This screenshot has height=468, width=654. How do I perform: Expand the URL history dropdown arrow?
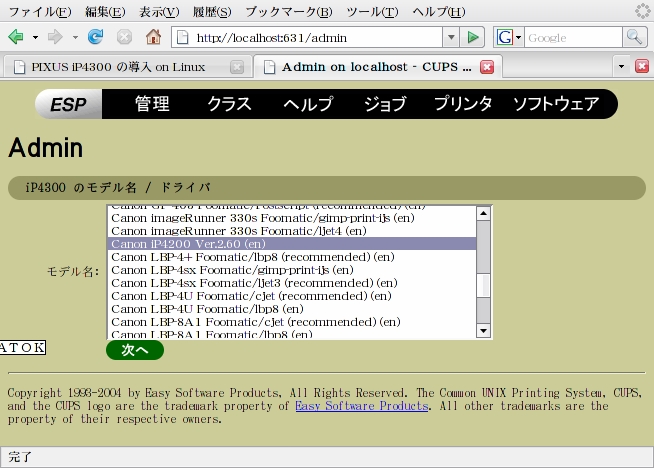click(451, 38)
